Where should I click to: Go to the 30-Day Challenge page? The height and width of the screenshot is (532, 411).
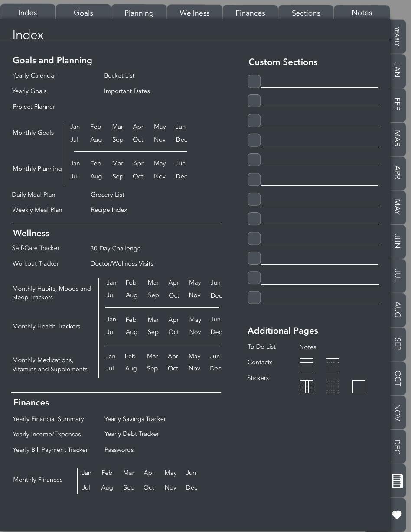pyautogui.click(x=115, y=249)
